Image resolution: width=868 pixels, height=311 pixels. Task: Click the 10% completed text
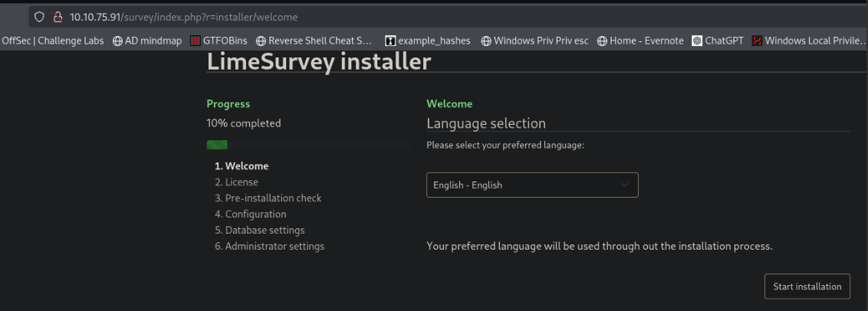[x=244, y=123]
